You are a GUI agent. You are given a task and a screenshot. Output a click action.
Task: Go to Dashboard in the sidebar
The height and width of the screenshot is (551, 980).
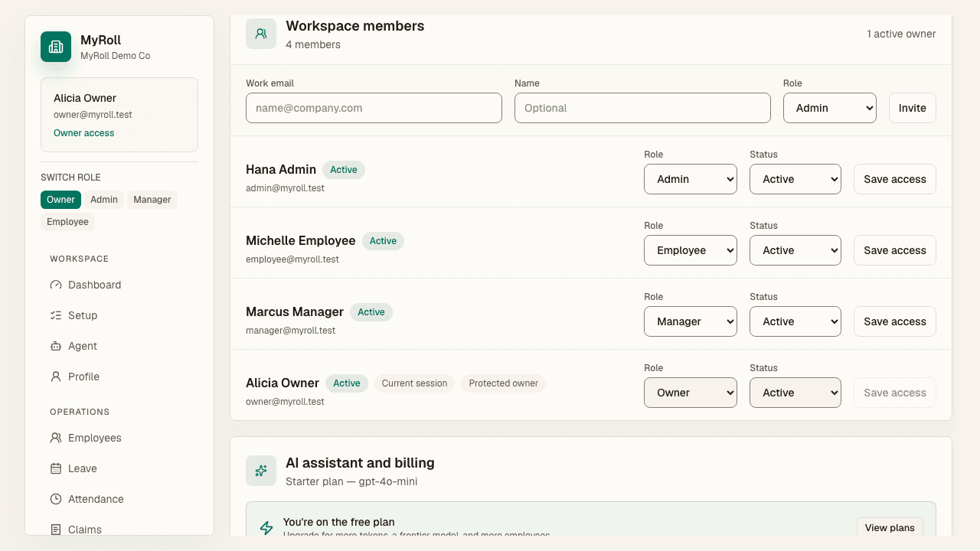click(119, 285)
